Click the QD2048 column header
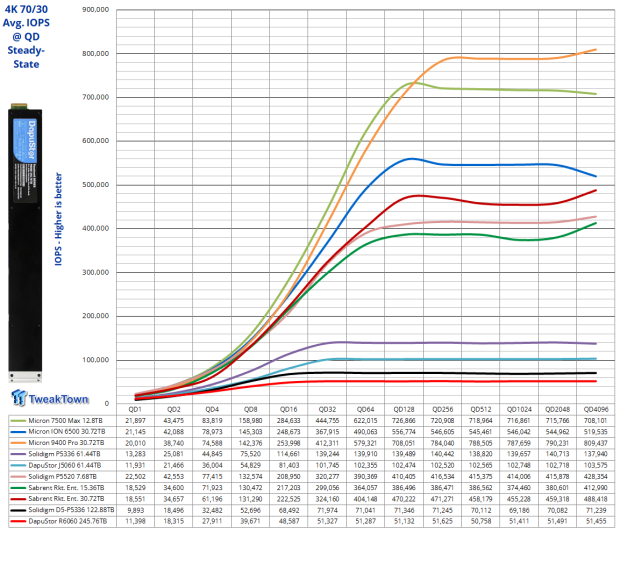620x568 pixels. point(557,409)
